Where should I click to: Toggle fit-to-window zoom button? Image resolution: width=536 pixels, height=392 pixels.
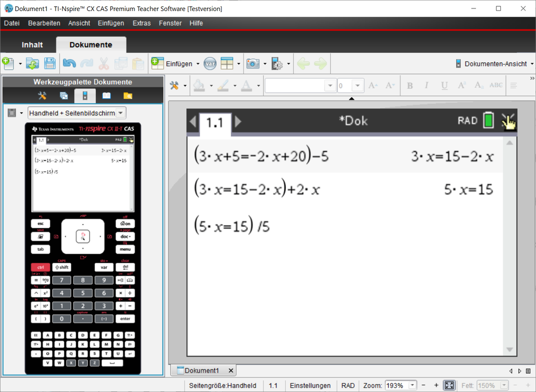pyautogui.click(x=449, y=386)
